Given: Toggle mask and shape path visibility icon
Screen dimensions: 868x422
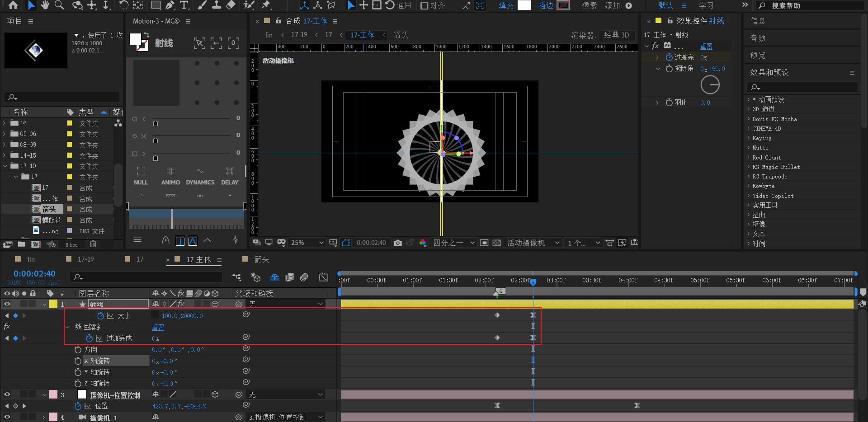Looking at the screenshot, I should pos(346,243).
